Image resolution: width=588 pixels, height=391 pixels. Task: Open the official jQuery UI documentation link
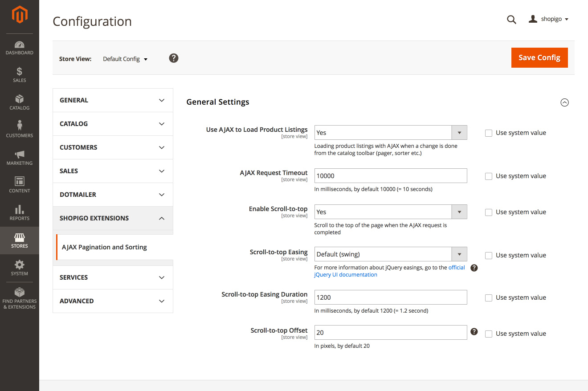click(346, 275)
